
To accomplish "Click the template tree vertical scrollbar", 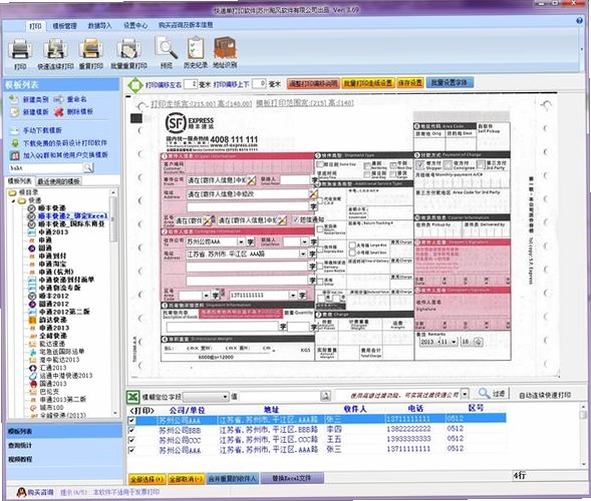I will [114, 303].
